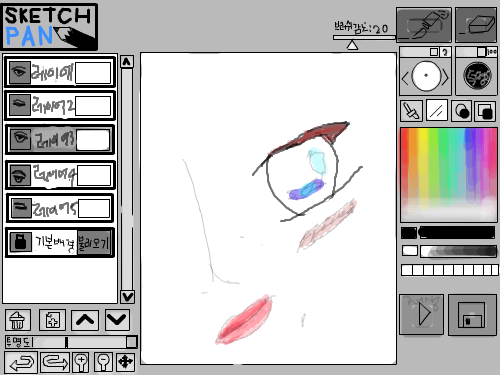The width and height of the screenshot is (500, 375).
Task: Click the 불러오기 load button
Action: 94,243
